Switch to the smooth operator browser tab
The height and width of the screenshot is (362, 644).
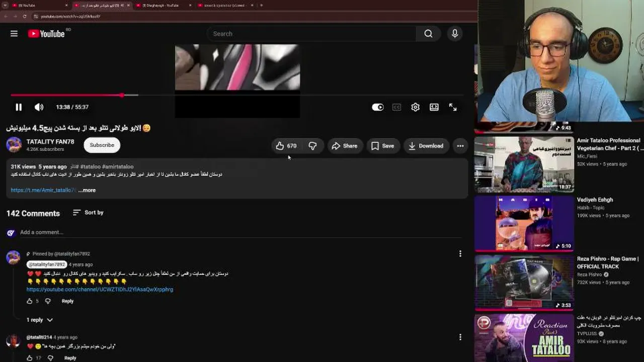pyautogui.click(x=225, y=6)
